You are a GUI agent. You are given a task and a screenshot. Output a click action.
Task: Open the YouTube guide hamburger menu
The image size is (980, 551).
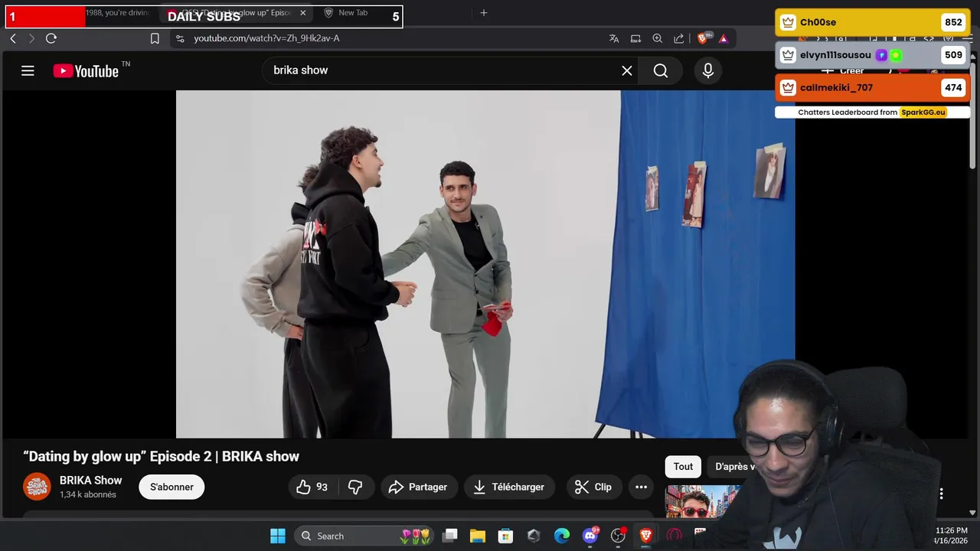point(28,71)
